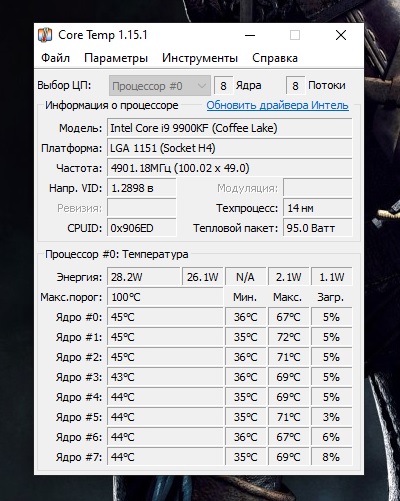
Task: Click the Ядро #7 load value 8%
Action: tap(331, 457)
